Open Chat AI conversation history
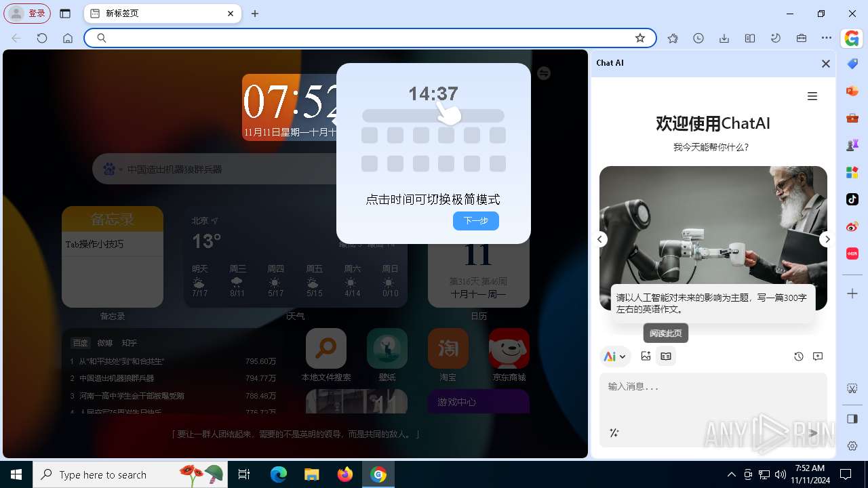This screenshot has width=868, height=488. point(799,357)
